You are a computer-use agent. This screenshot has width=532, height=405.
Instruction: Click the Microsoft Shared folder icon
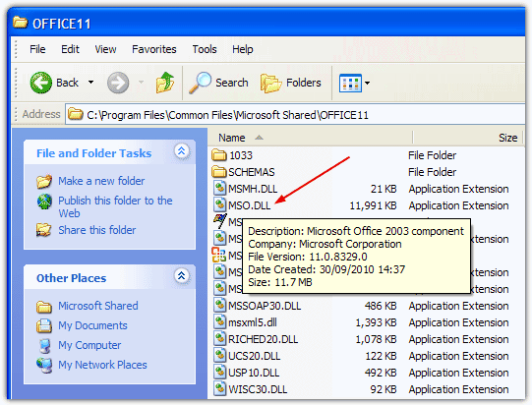point(44,307)
